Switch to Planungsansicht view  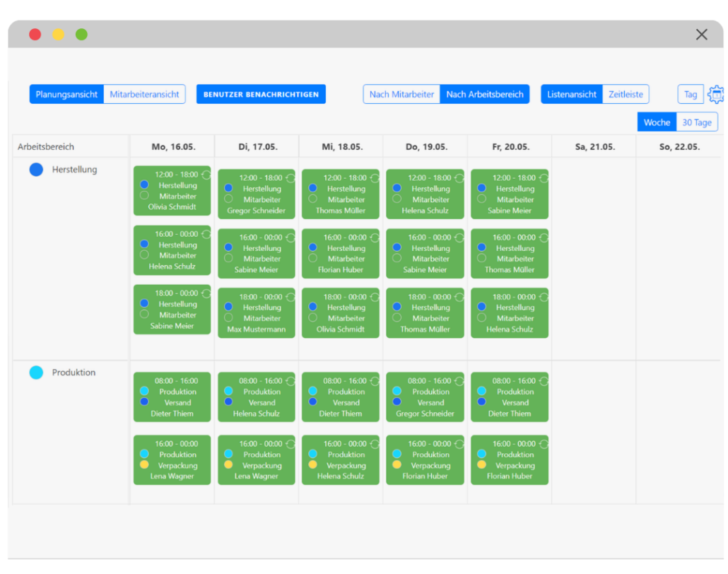[x=66, y=94]
